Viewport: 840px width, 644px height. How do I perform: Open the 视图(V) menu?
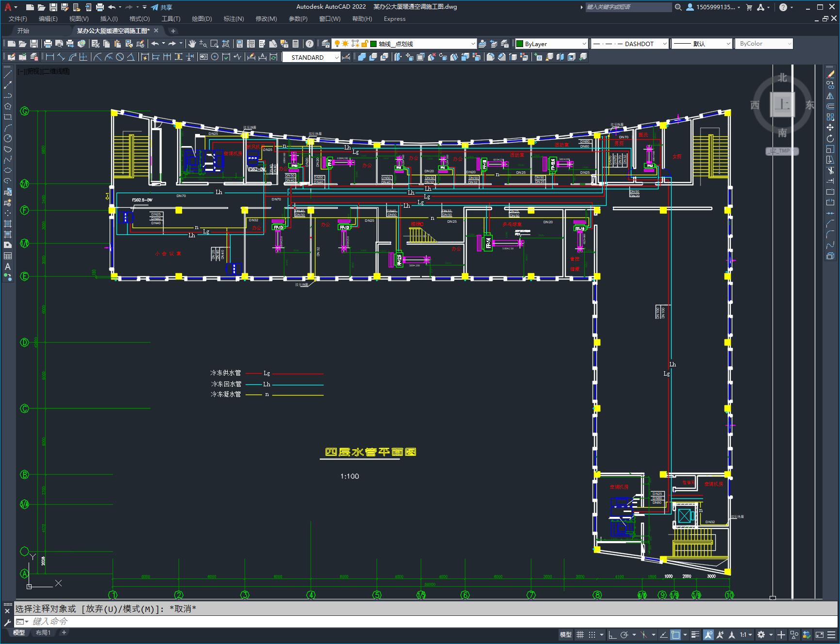point(79,19)
